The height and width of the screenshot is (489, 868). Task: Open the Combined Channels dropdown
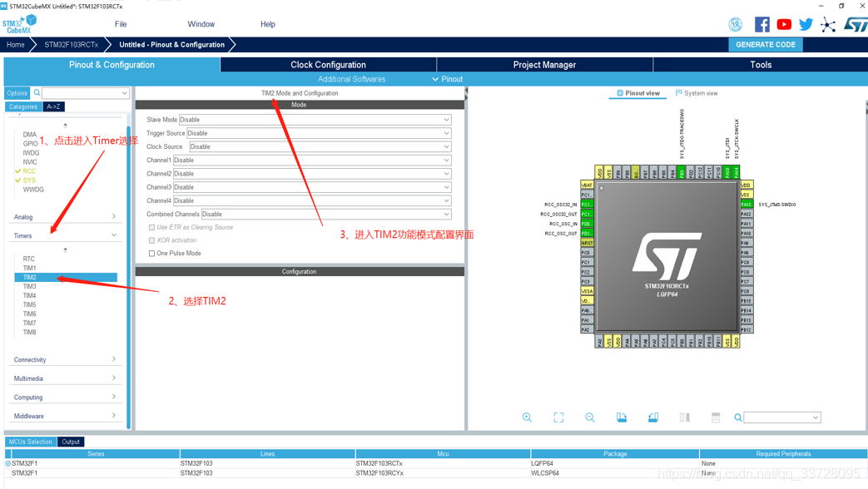pos(326,214)
